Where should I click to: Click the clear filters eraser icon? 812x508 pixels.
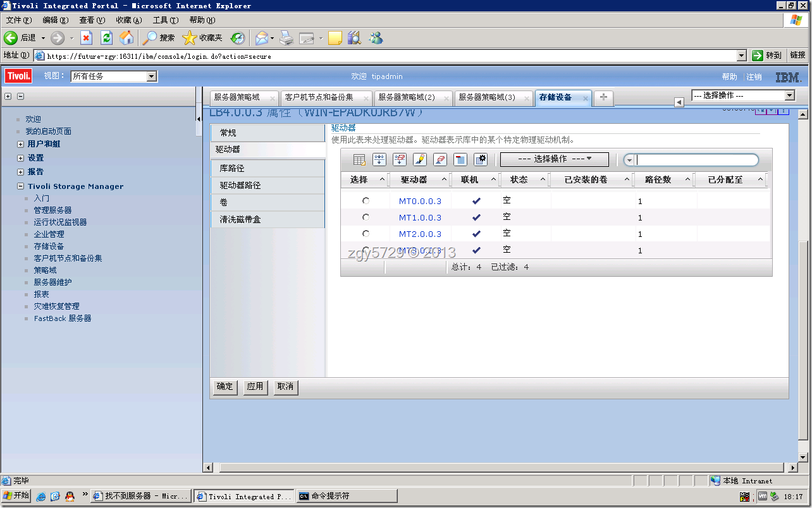pyautogui.click(x=440, y=159)
